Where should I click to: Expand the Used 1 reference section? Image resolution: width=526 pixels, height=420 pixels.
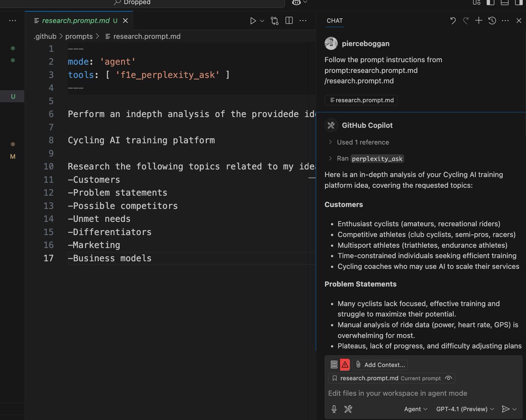pyautogui.click(x=359, y=142)
